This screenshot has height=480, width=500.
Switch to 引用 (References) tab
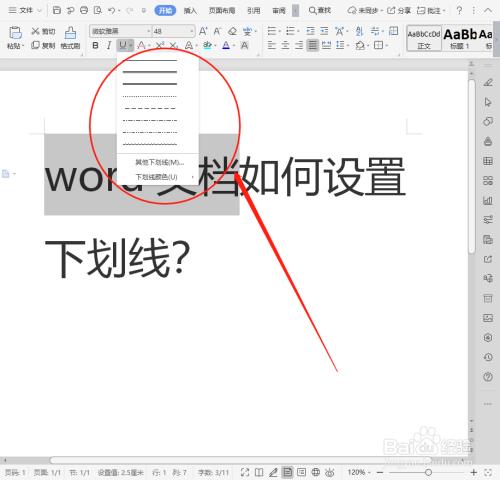click(x=254, y=11)
